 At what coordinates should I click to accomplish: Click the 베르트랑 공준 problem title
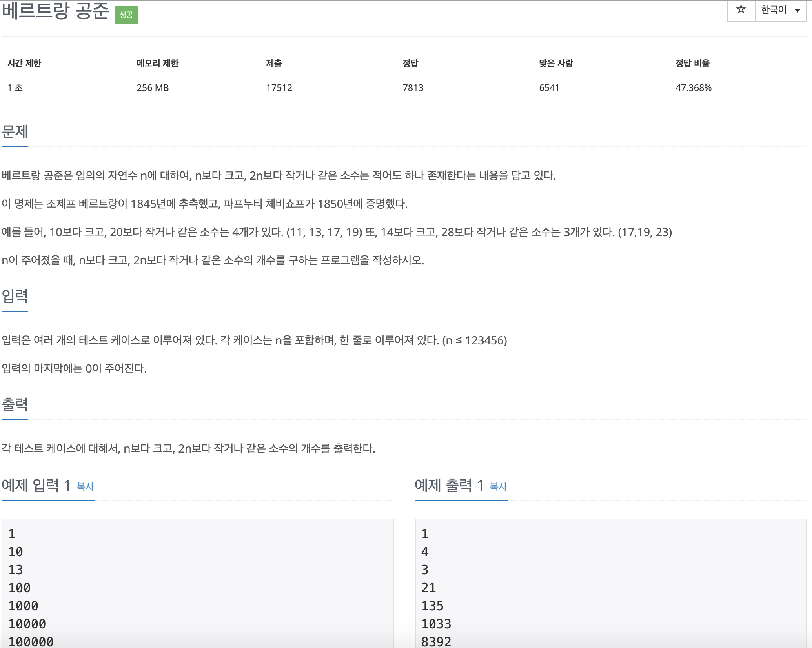pyautogui.click(x=55, y=11)
